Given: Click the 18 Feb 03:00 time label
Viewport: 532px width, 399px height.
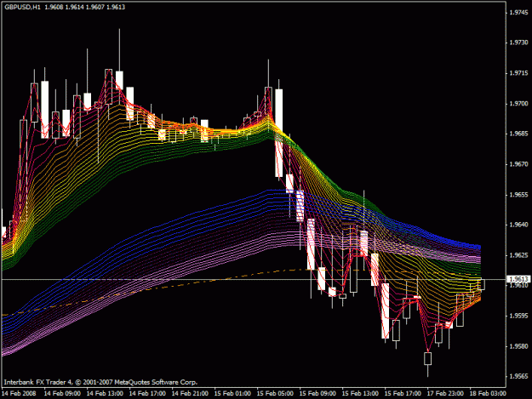Looking at the screenshot, I should [x=488, y=394].
